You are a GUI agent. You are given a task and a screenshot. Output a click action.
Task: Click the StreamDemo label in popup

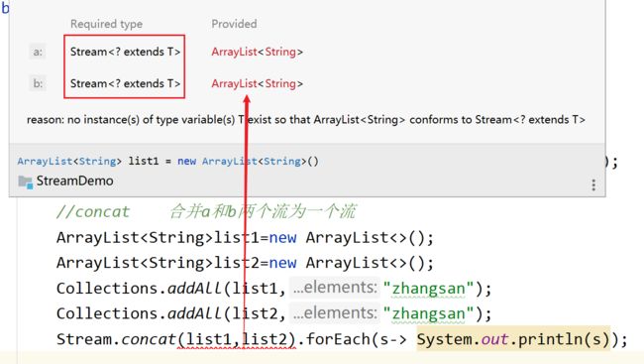click(x=74, y=181)
